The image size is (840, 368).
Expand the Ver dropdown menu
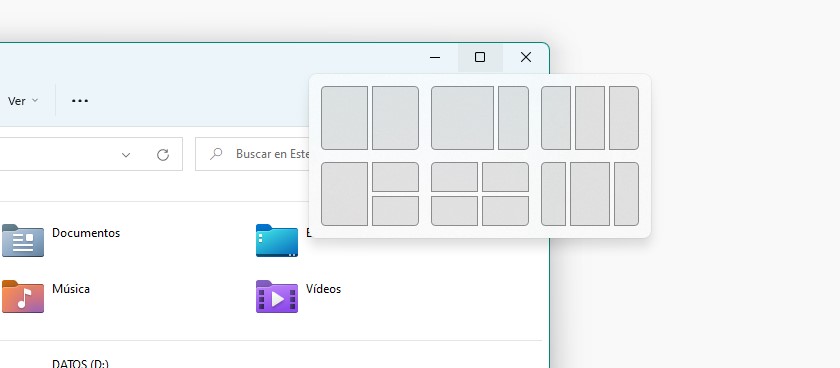[23, 101]
